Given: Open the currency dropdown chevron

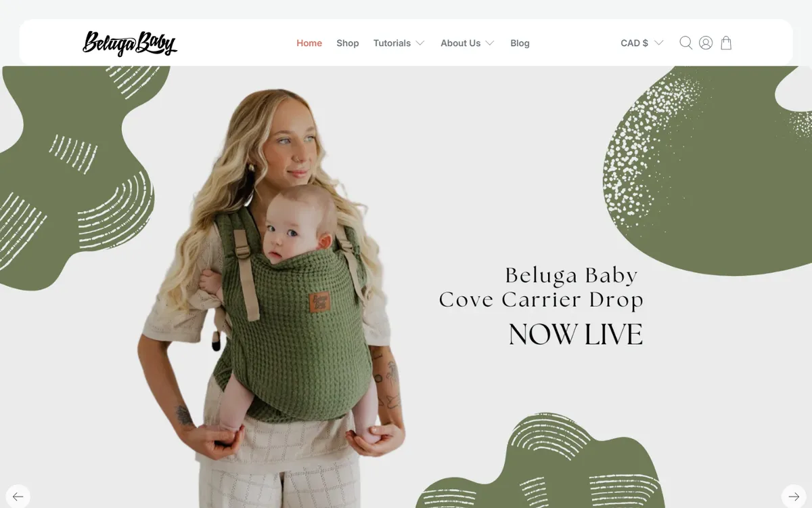Looking at the screenshot, I should (x=658, y=43).
